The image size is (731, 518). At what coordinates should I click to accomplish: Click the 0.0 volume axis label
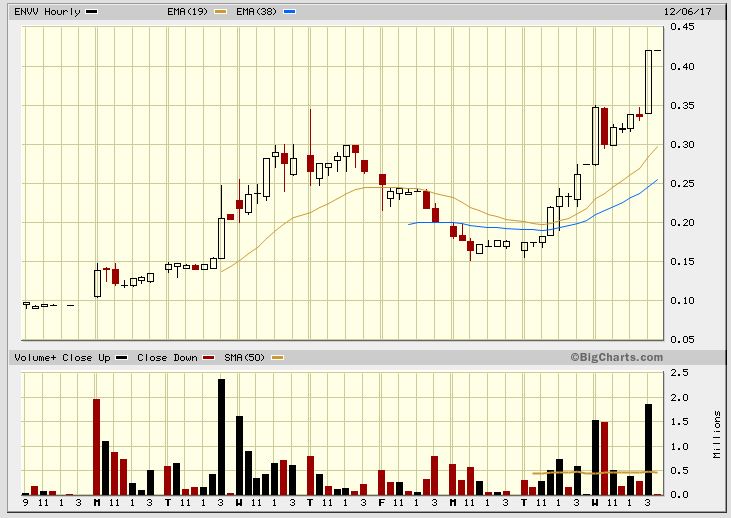pyautogui.click(x=679, y=495)
